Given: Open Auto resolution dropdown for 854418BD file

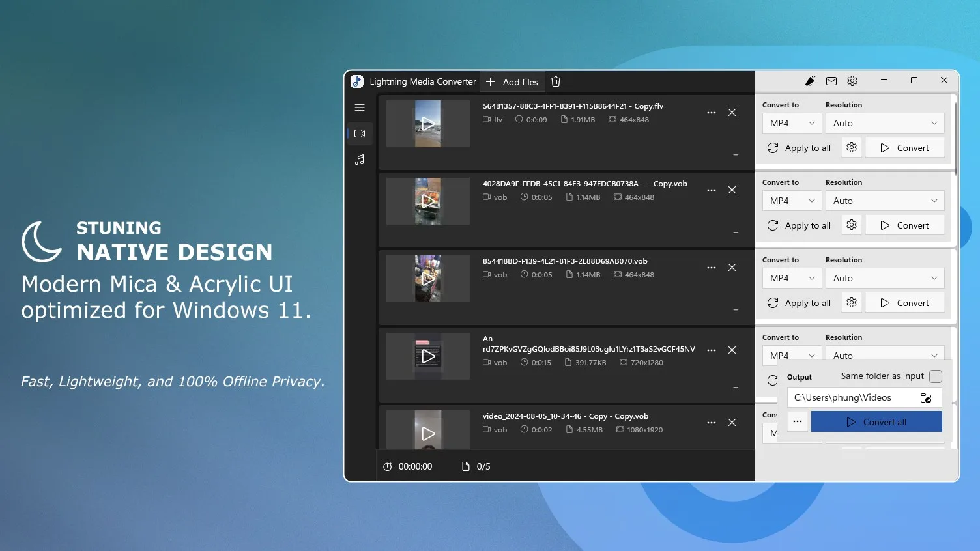Looking at the screenshot, I should click(885, 278).
